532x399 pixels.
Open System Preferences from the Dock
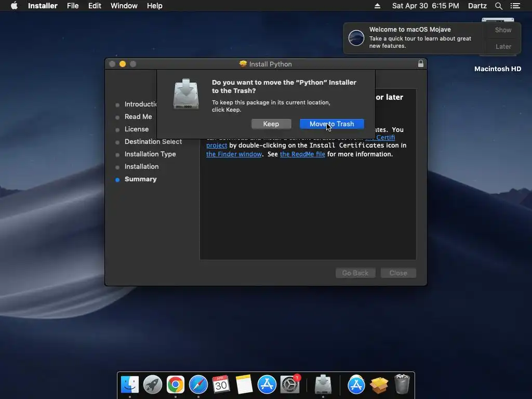(x=290, y=385)
